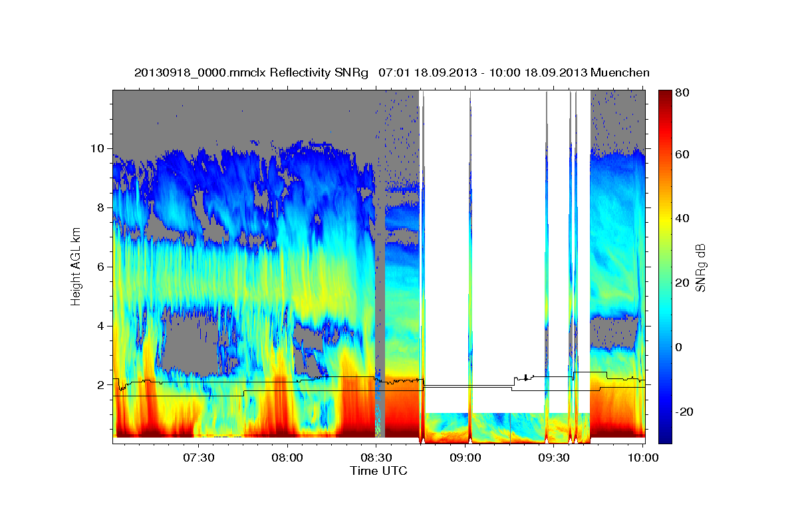Click the 'Muenchen' word in the title

point(620,72)
